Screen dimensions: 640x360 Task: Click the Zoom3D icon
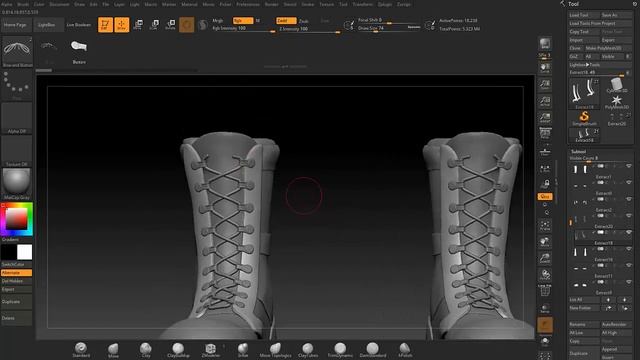pos(544,258)
